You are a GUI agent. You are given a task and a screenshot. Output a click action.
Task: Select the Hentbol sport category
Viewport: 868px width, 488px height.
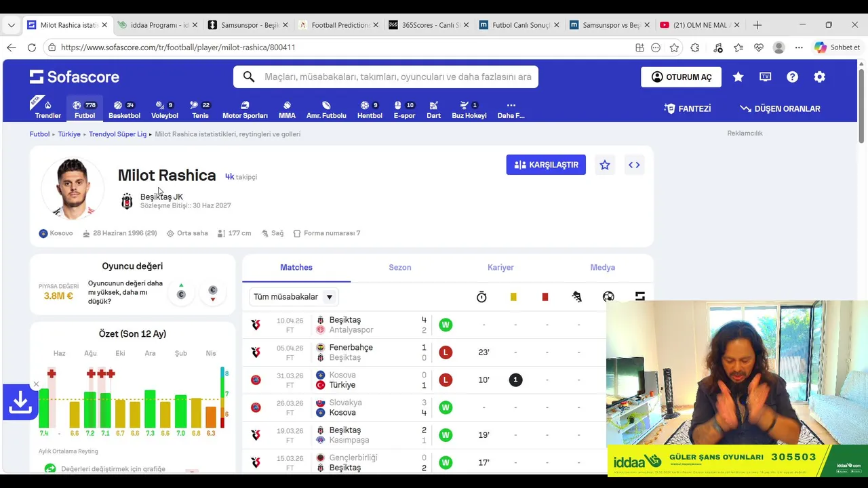click(x=370, y=110)
